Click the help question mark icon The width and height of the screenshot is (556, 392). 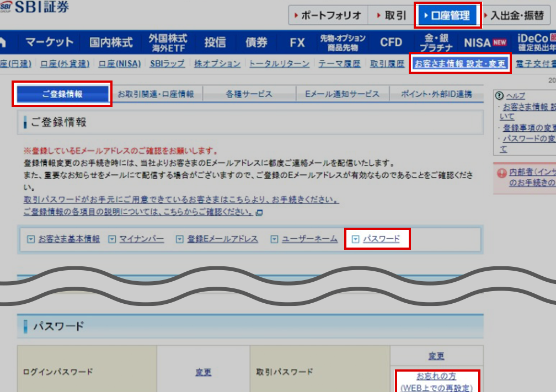[500, 95]
